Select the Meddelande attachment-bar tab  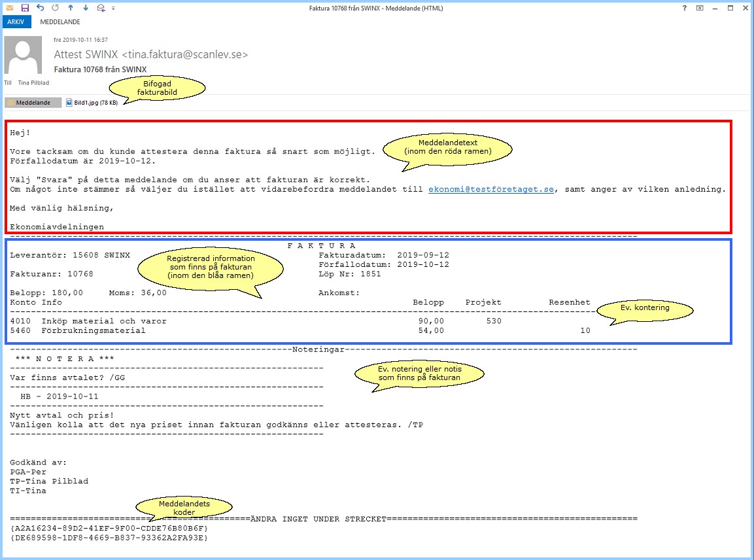[33, 103]
